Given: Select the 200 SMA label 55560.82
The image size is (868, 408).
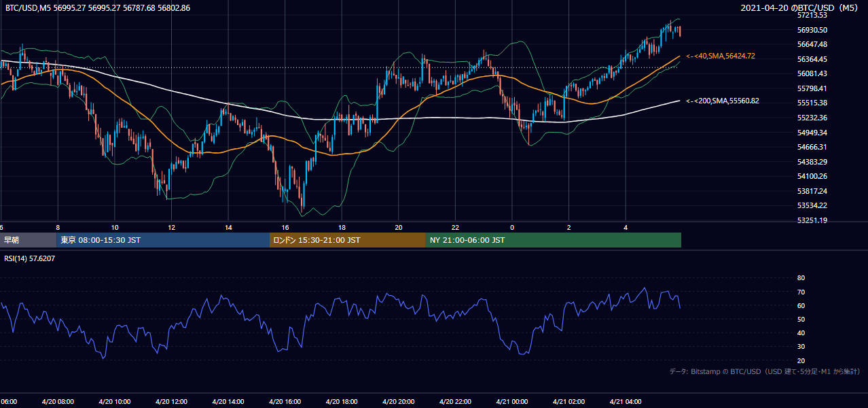Looking at the screenshot, I should coord(723,101).
